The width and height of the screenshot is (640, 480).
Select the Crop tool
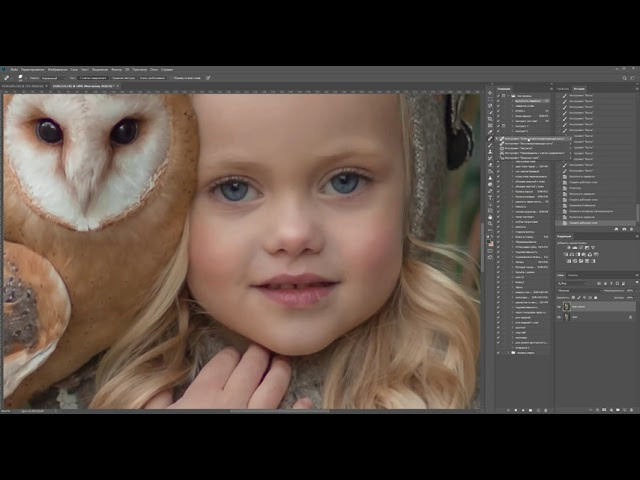490,119
